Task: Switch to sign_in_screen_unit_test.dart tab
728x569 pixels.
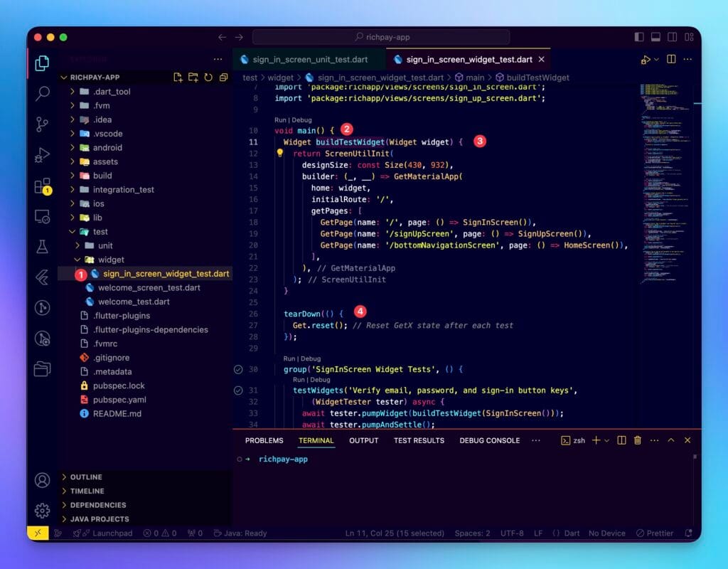Action: [310, 60]
